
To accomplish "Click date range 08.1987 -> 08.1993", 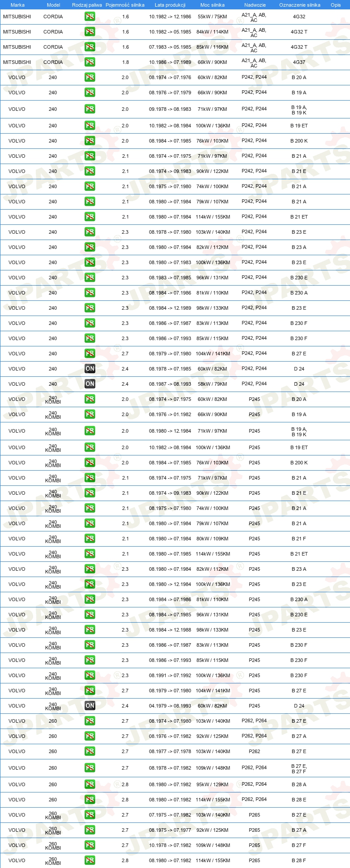I will coord(170,384).
